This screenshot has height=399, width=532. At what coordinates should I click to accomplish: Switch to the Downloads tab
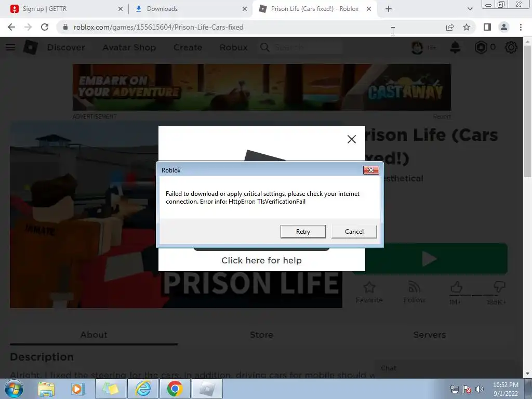[190, 9]
